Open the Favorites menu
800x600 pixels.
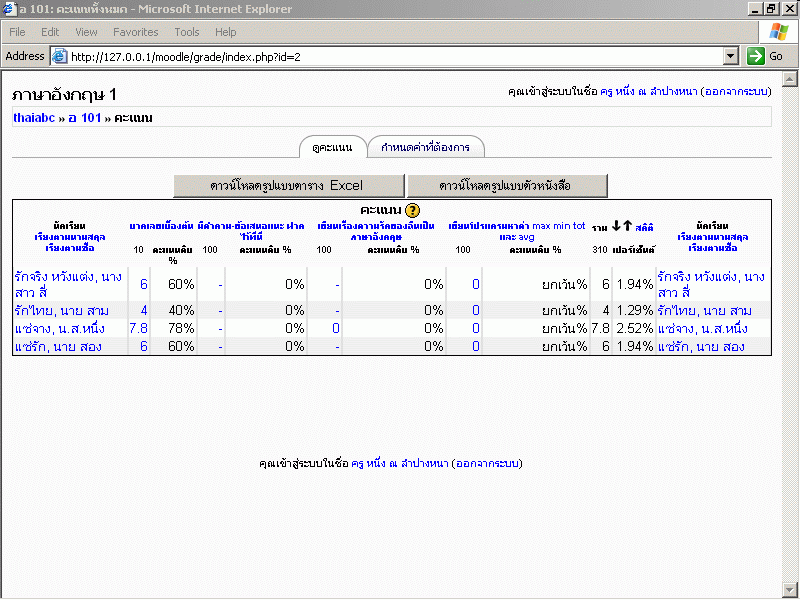[135, 32]
